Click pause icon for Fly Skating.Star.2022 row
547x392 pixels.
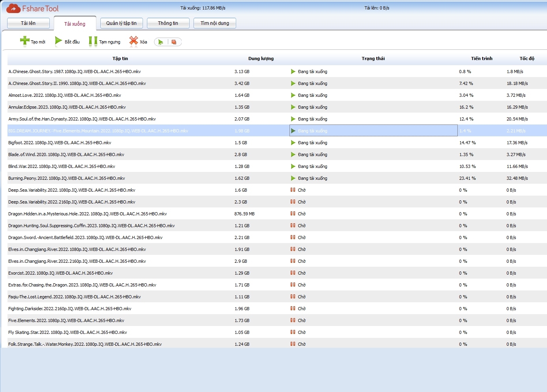[x=293, y=332]
